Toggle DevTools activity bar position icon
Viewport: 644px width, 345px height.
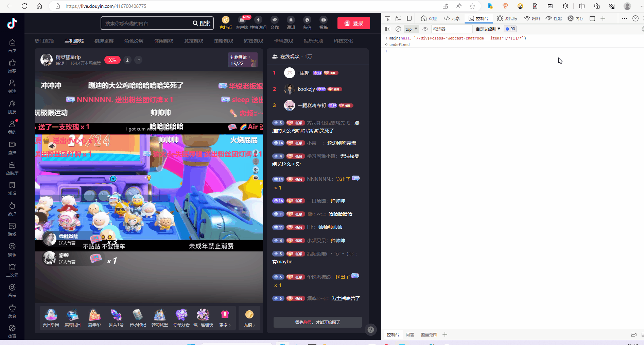(x=409, y=18)
